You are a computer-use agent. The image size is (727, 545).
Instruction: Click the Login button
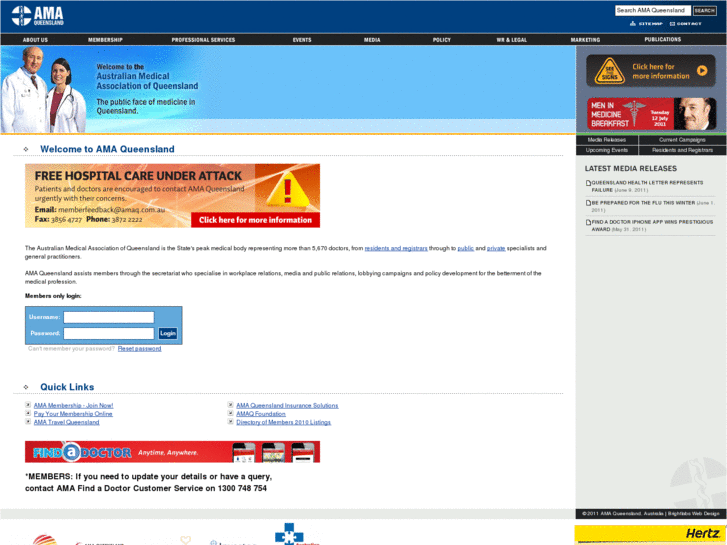point(168,333)
